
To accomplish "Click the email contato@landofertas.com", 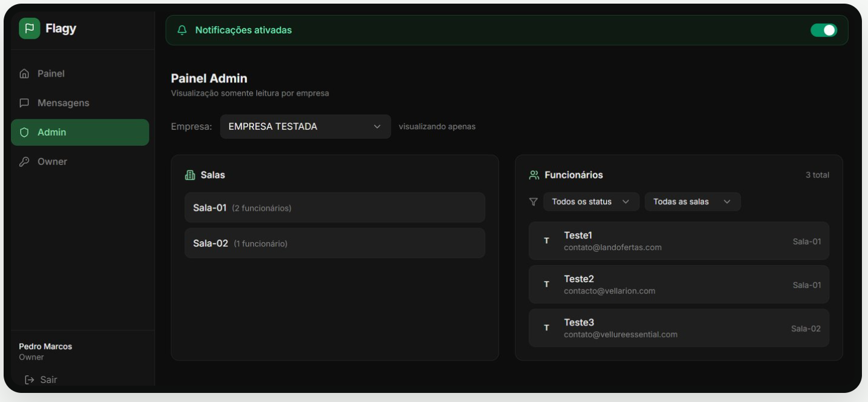I will [612, 248].
